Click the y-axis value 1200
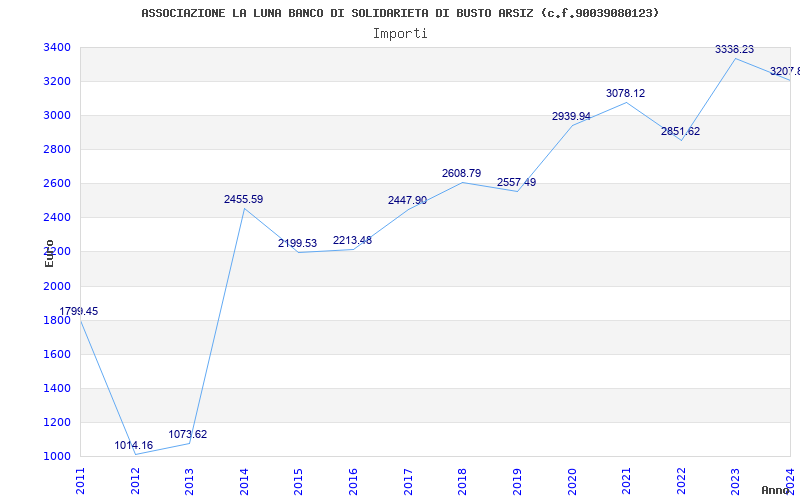Viewport: 800px width, 500px height. (x=57, y=422)
